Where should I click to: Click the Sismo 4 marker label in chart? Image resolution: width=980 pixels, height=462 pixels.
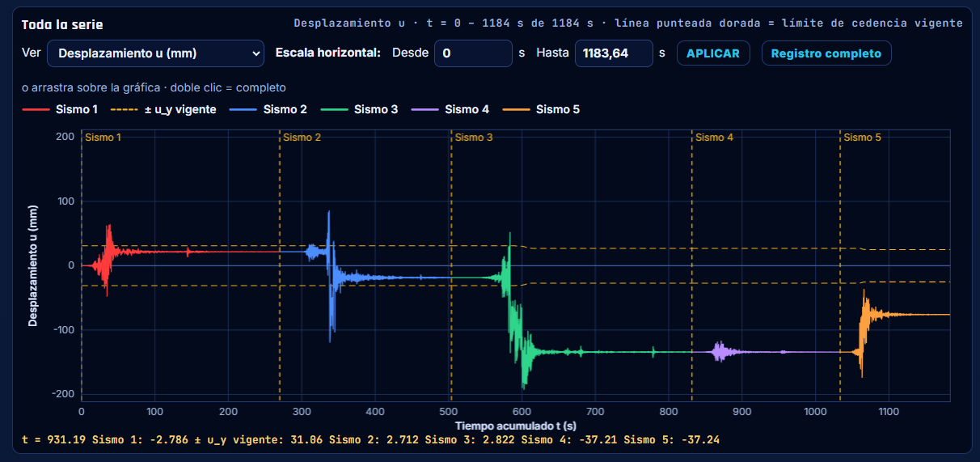tap(715, 138)
